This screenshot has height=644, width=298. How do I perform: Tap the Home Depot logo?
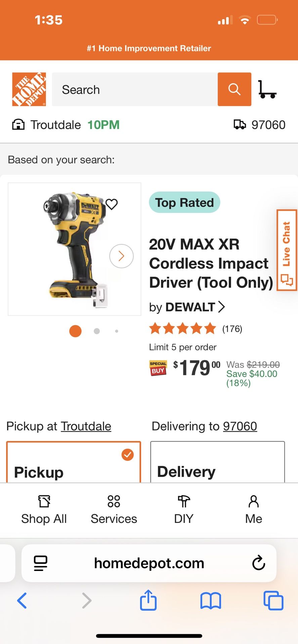pyautogui.click(x=29, y=89)
